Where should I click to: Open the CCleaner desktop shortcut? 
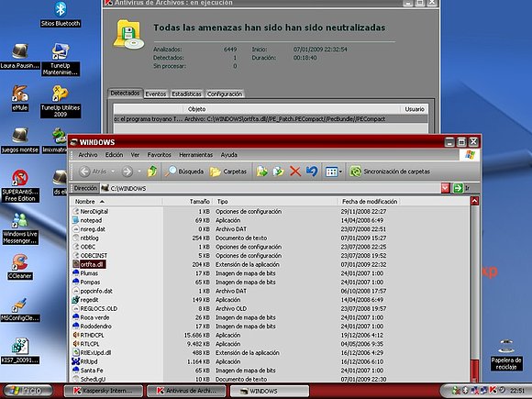tap(20, 266)
